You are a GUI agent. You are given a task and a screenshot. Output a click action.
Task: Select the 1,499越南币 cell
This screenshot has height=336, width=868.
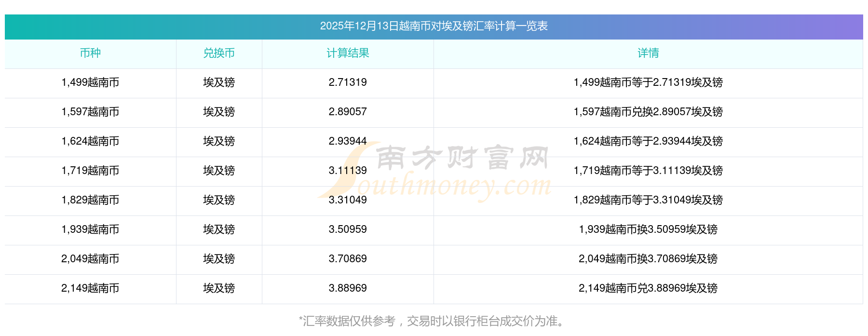[90, 82]
